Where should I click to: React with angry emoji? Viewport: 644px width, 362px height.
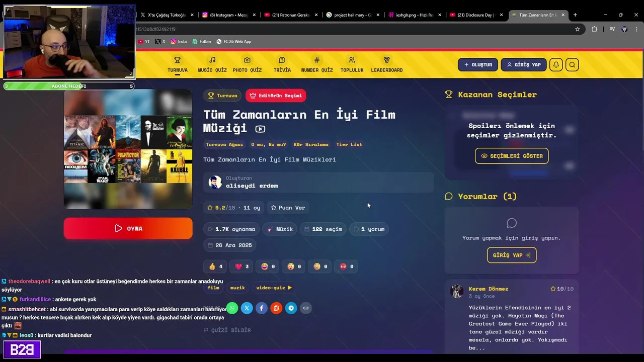(346, 266)
